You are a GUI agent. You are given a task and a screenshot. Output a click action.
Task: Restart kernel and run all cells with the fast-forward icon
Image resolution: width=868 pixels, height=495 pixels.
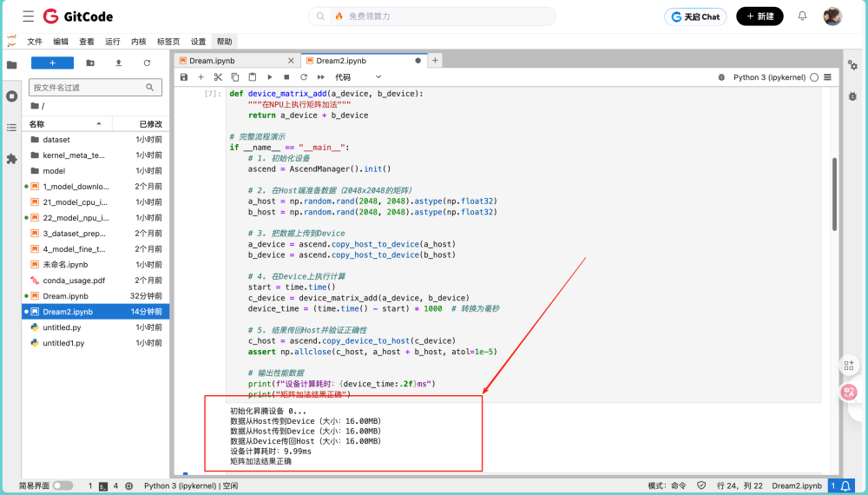tap(320, 77)
